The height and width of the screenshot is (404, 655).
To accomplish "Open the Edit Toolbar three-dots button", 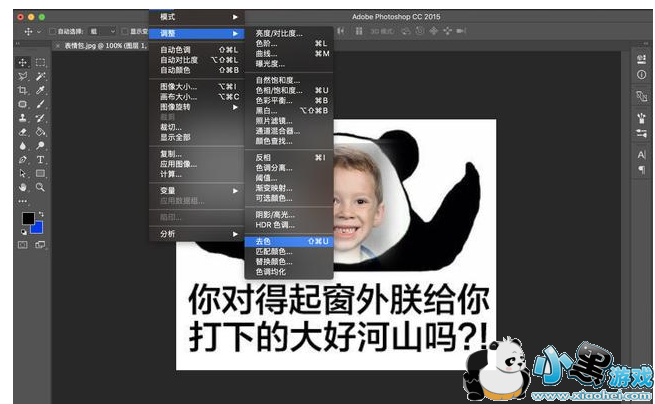I will click(23, 201).
